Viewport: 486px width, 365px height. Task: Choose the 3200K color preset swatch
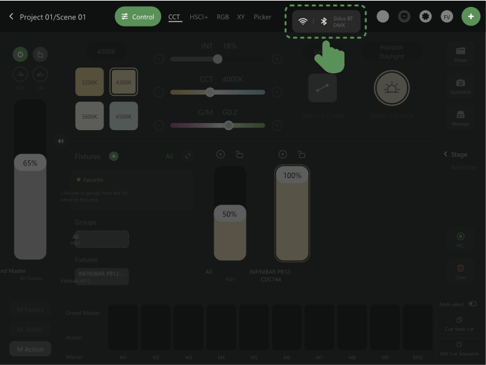tap(89, 82)
